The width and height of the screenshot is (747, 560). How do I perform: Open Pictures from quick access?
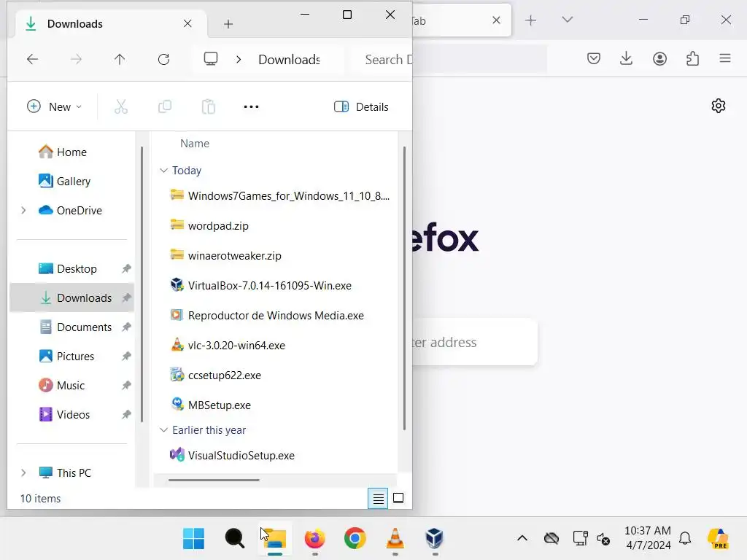pos(66,356)
